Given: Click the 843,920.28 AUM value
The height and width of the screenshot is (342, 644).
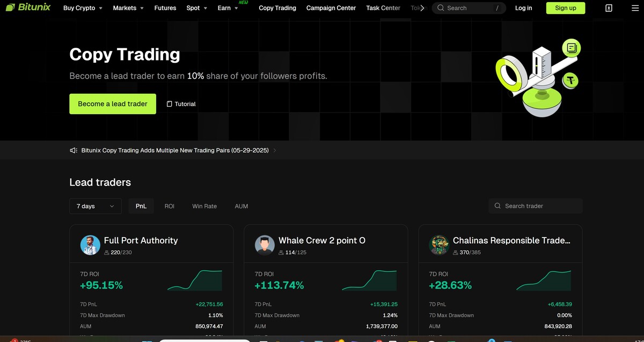Looking at the screenshot, I should [558, 326].
